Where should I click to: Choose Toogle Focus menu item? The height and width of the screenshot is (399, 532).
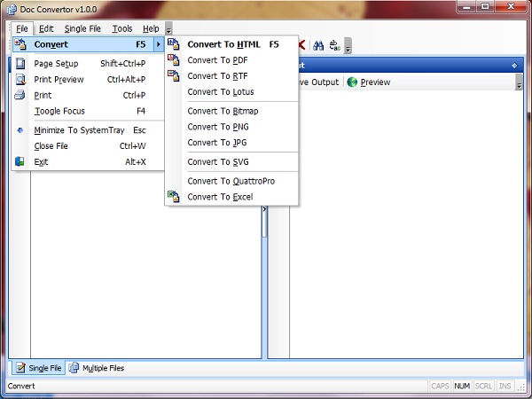[88, 111]
